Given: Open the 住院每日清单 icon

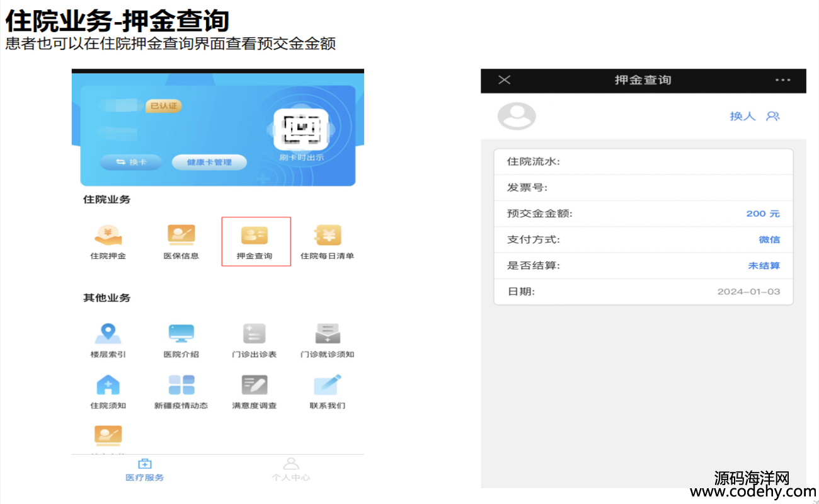Looking at the screenshot, I should pos(328,235).
